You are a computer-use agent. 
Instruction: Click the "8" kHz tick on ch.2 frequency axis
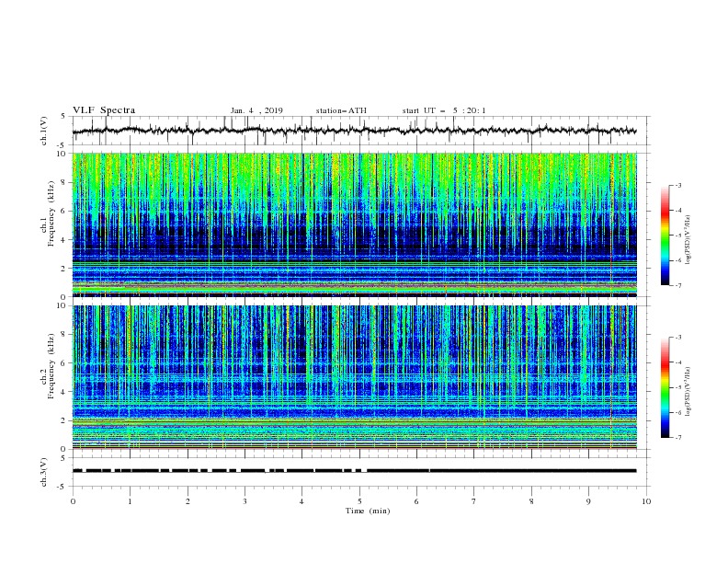click(64, 335)
